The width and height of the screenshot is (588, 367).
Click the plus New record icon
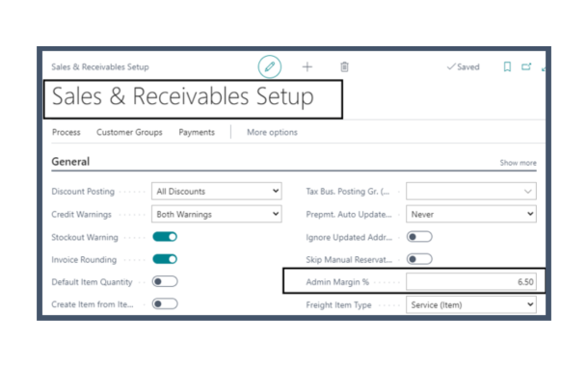307,66
